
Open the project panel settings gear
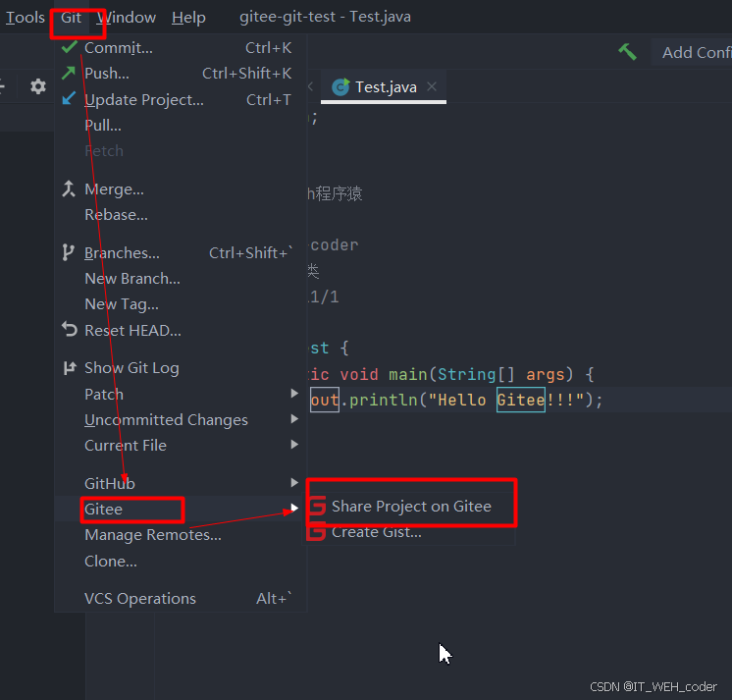point(38,86)
